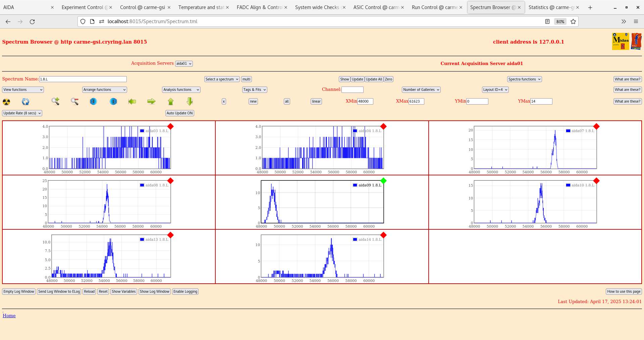Click the blue refresh arrows icon
644x340 pixels.
[25, 102]
